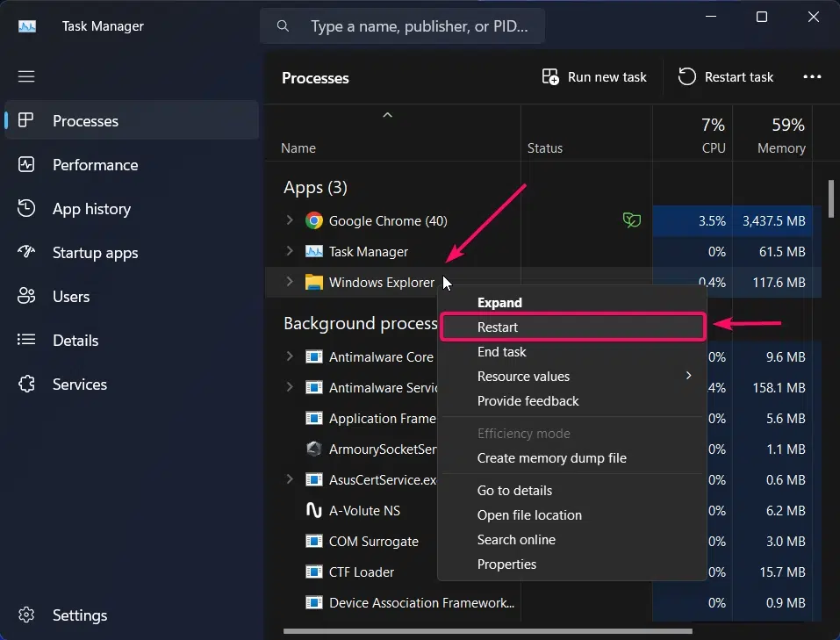Open the three-dot more options menu

point(812,76)
